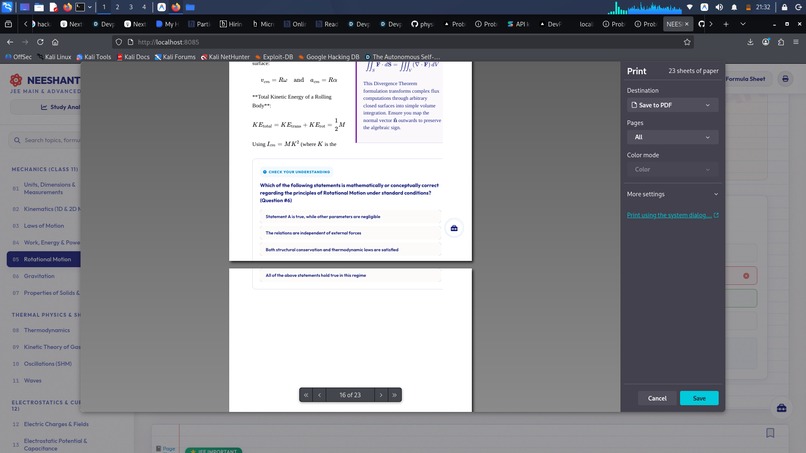Click the tracking protection shield in the address bar
The image size is (806, 453).
[x=119, y=42]
